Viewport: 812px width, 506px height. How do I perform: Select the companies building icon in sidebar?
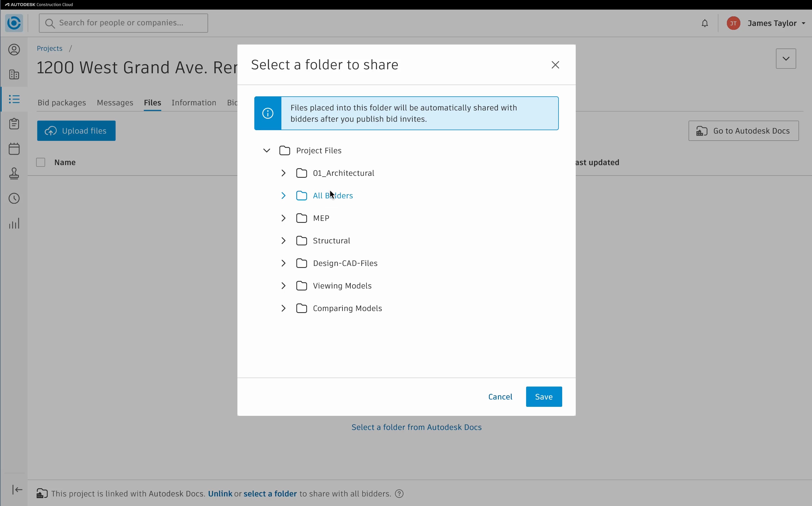pyautogui.click(x=14, y=75)
